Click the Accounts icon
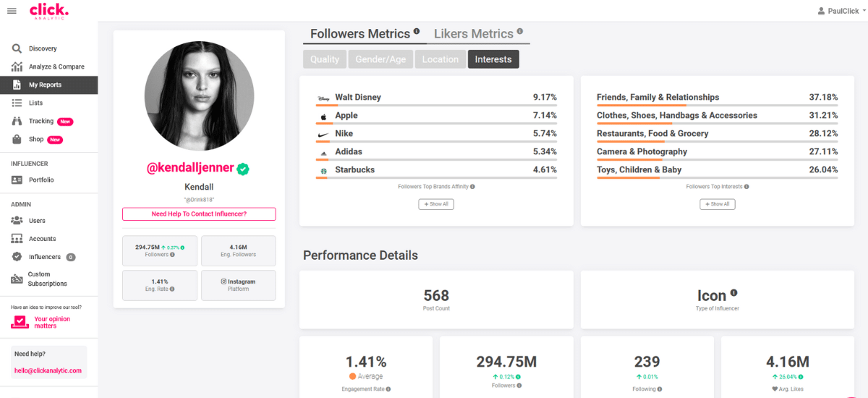The image size is (868, 398). click(17, 239)
